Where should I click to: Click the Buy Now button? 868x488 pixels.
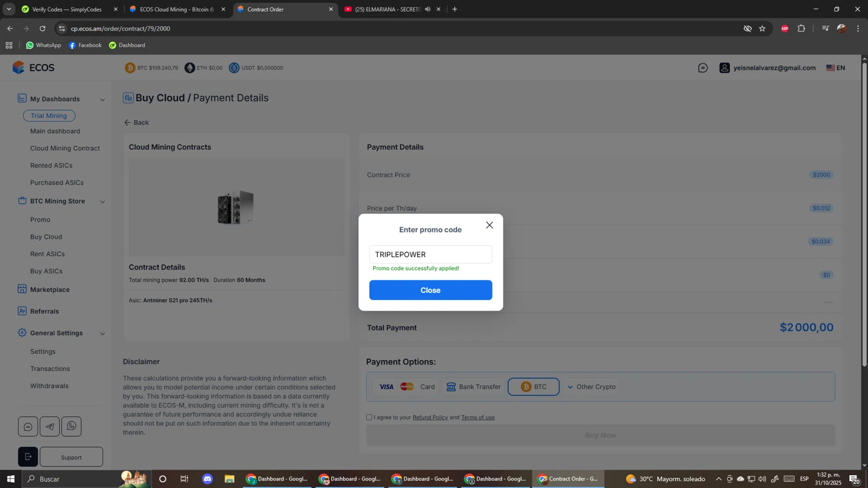click(601, 435)
